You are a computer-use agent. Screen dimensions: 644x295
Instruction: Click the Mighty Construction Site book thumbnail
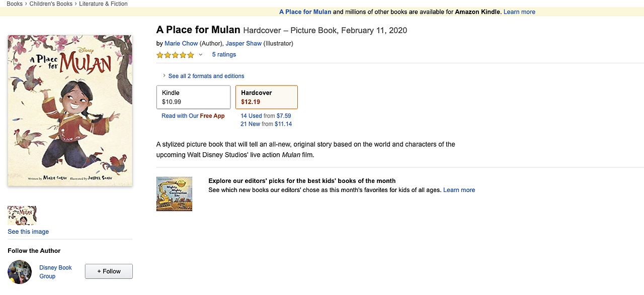(174, 193)
